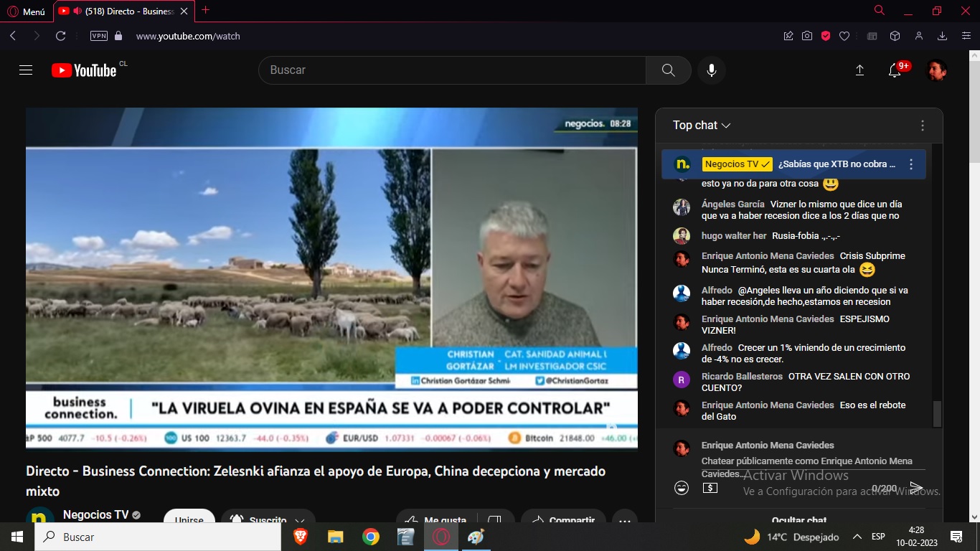Click Ángeles García's name in chat
The image size is (980, 551).
point(733,204)
